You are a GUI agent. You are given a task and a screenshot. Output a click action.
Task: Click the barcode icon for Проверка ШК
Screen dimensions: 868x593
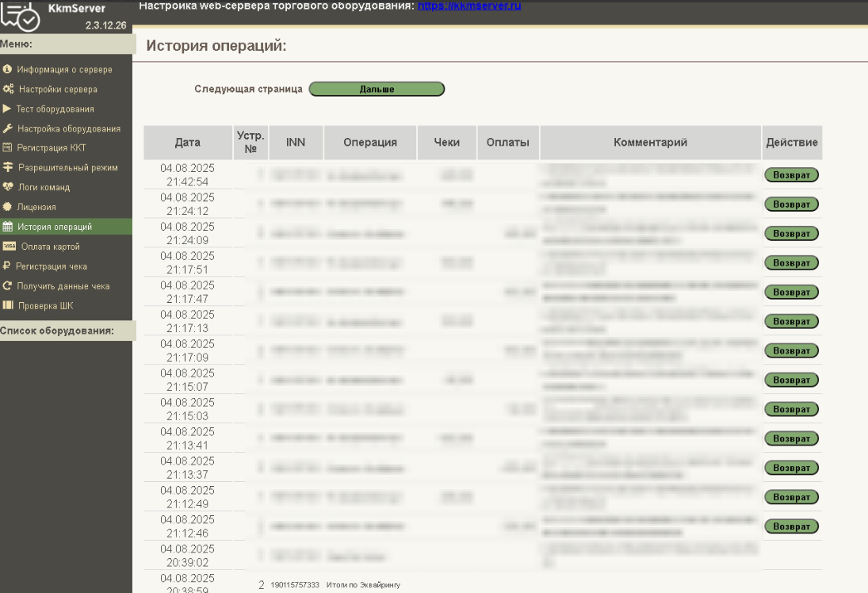[x=8, y=305]
